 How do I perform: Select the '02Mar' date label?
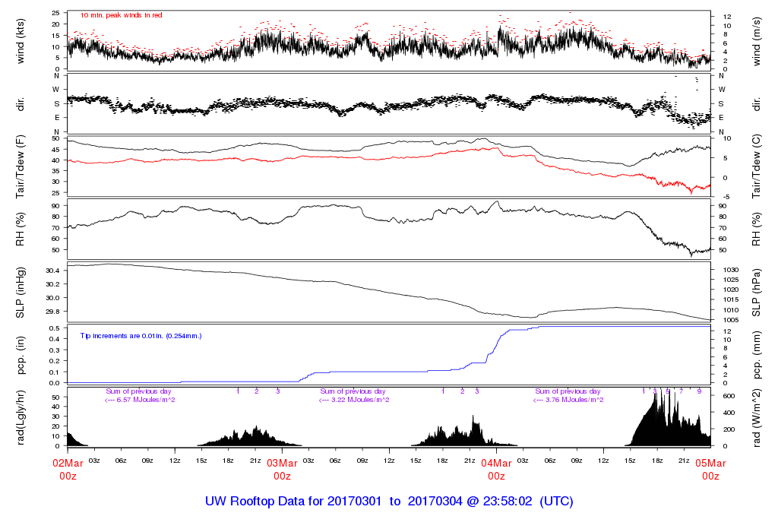[x=68, y=464]
